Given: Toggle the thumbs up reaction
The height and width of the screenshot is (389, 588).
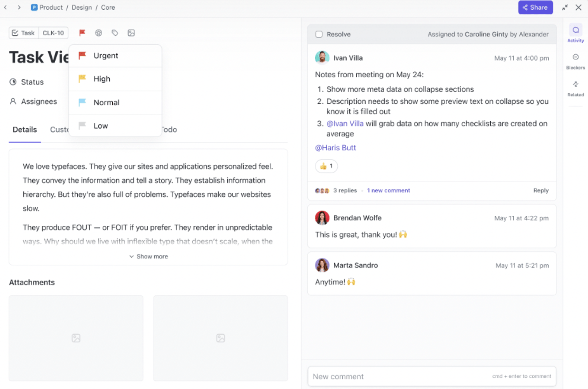Looking at the screenshot, I should pos(326,166).
